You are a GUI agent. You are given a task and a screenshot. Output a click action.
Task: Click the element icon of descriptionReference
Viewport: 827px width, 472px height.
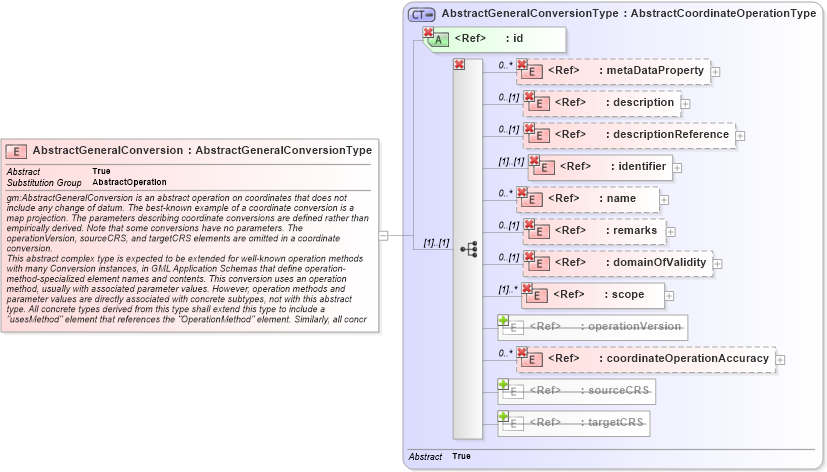point(538,136)
